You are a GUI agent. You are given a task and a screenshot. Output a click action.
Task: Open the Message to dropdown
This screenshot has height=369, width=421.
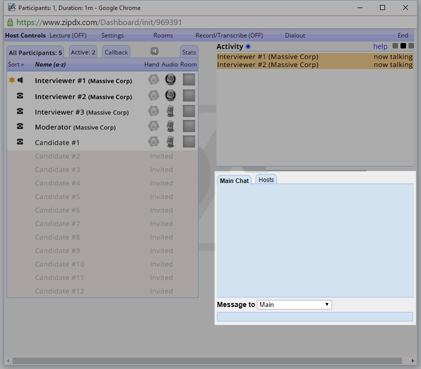click(x=294, y=305)
